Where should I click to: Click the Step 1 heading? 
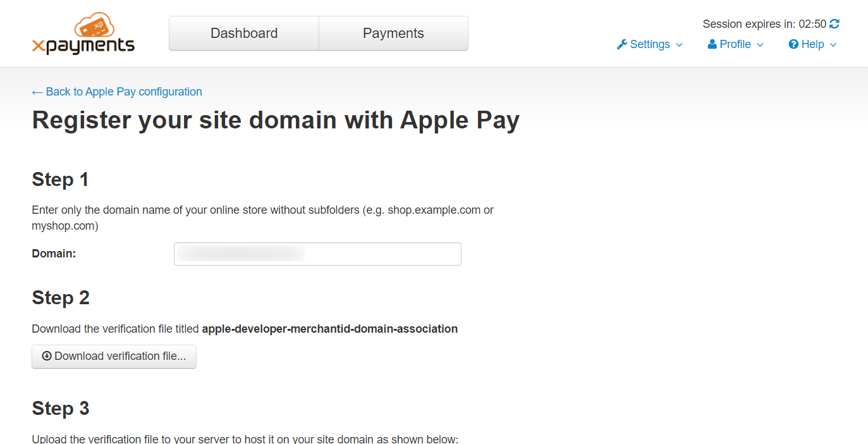(x=60, y=180)
